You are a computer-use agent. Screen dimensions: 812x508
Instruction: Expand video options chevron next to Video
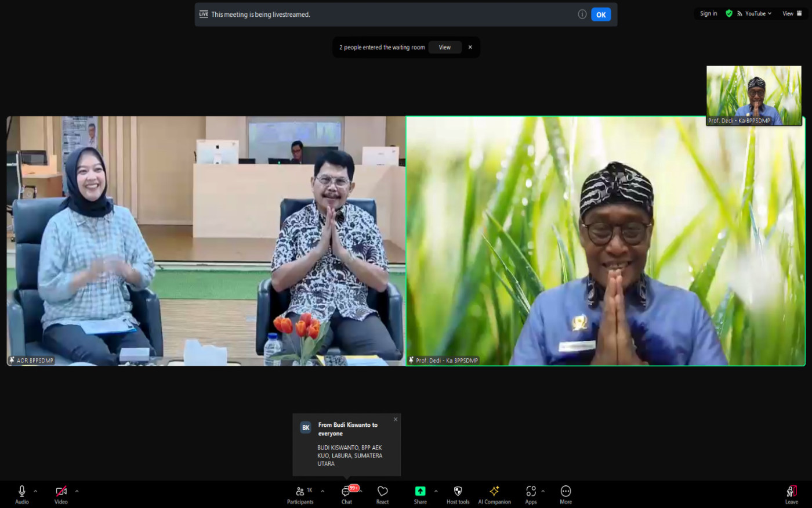(x=77, y=491)
